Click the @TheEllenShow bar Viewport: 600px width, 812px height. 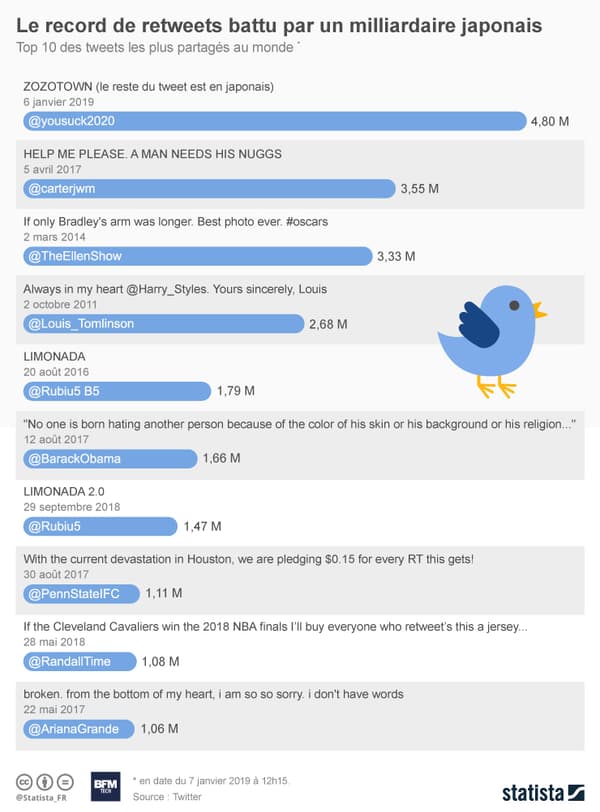197,256
